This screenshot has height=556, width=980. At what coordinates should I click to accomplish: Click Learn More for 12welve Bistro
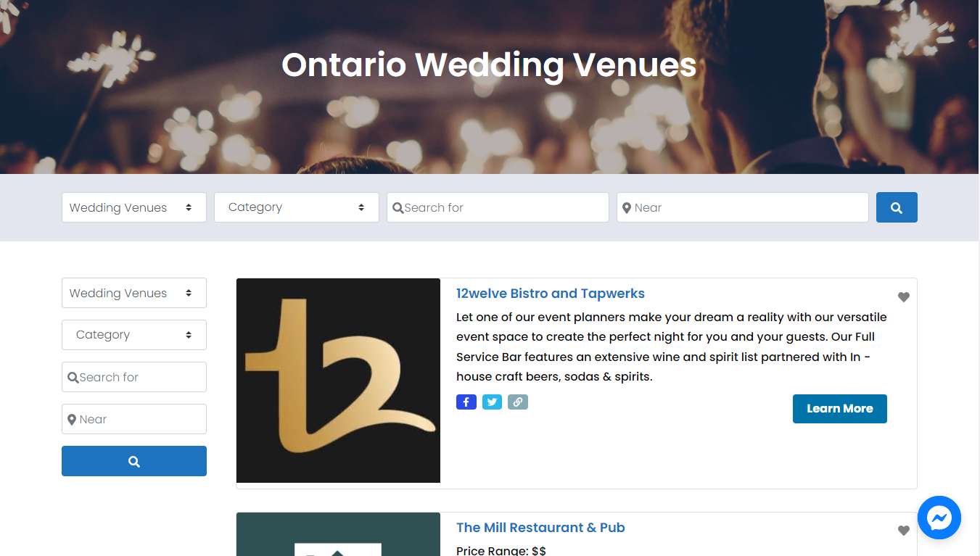click(x=840, y=409)
